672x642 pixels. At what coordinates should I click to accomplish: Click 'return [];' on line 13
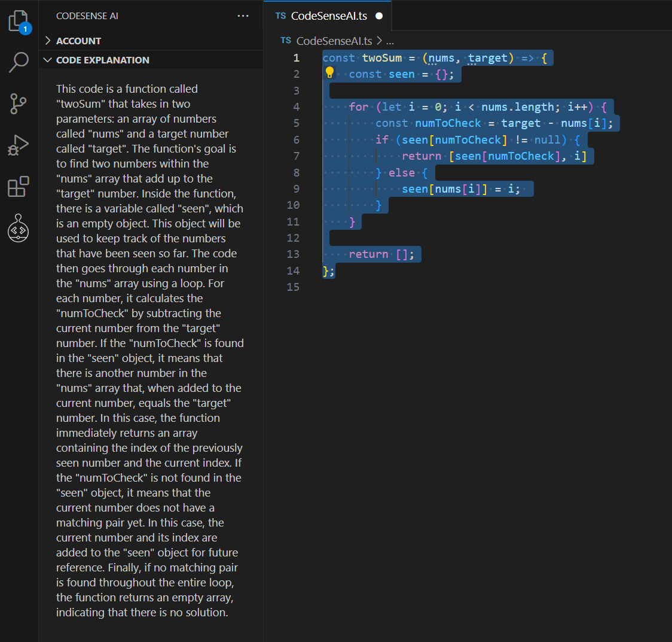(381, 254)
